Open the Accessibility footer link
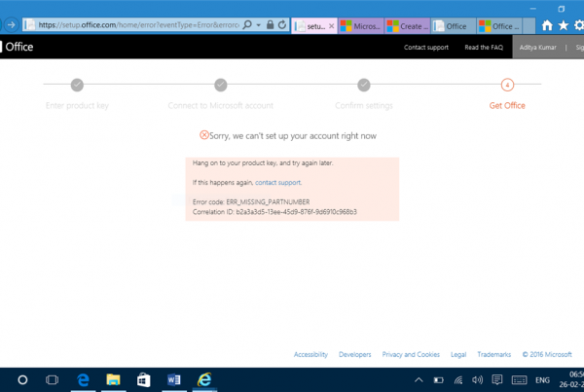The height and width of the screenshot is (392, 584). (x=310, y=354)
